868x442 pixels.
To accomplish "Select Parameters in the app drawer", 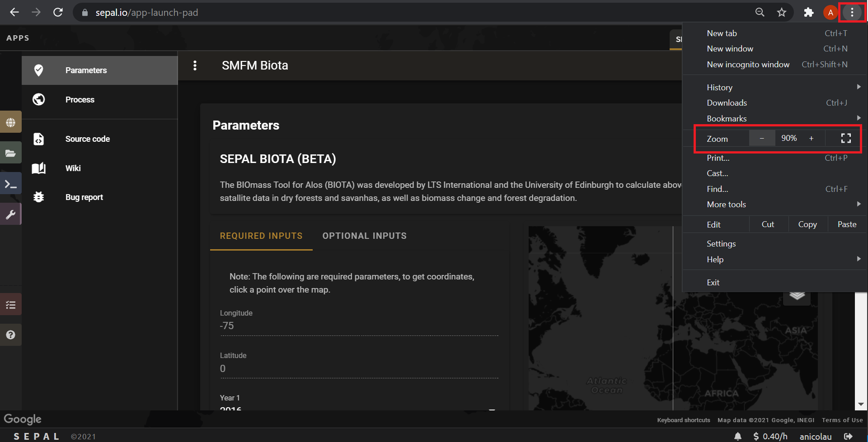I will click(x=100, y=70).
